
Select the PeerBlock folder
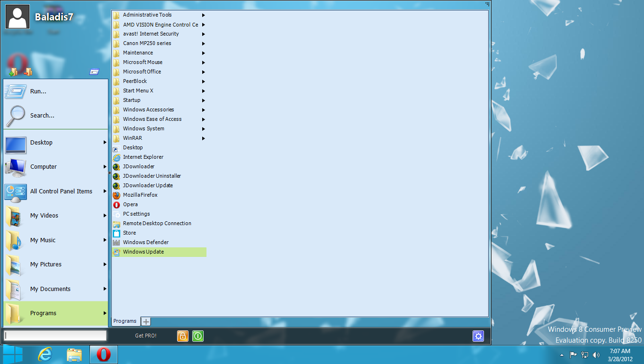(159, 81)
